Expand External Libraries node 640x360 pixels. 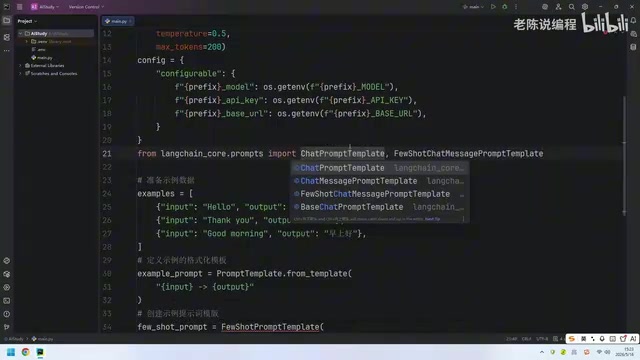point(20,65)
